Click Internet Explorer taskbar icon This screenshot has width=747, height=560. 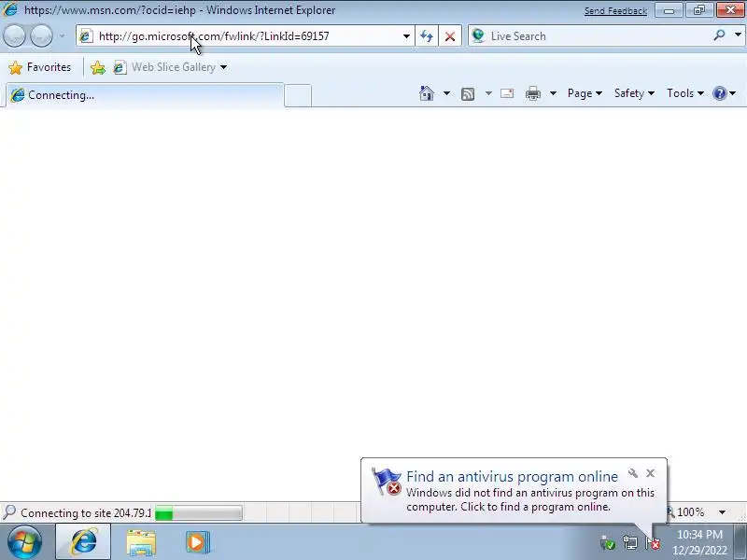[84, 542]
